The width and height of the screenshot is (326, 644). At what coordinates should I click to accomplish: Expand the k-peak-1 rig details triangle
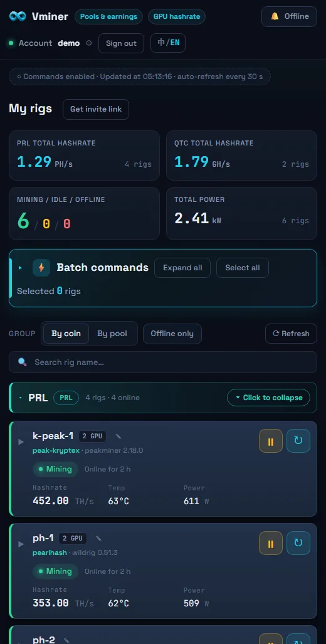point(21,442)
